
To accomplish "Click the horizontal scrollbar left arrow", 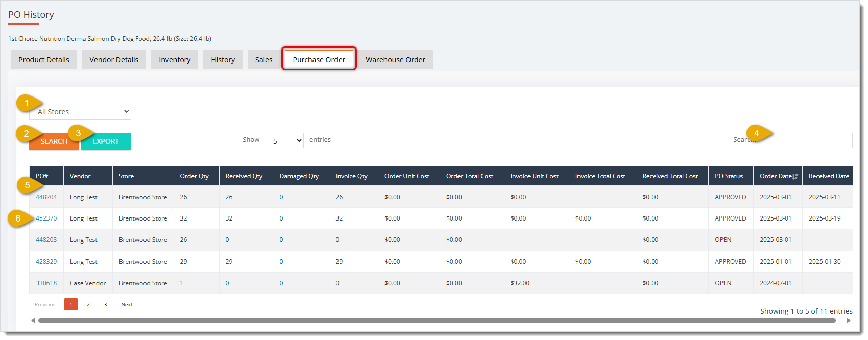I will click(33, 321).
